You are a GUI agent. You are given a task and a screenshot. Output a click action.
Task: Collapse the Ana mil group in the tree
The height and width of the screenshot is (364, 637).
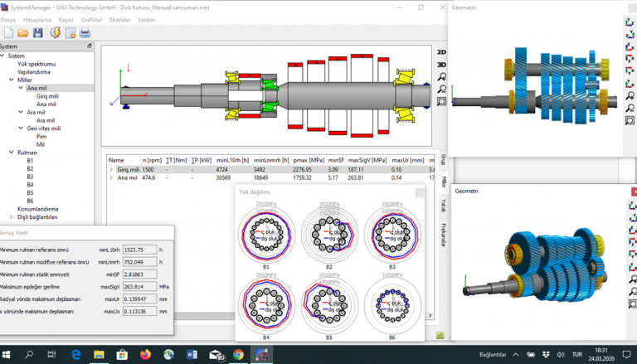(x=21, y=88)
